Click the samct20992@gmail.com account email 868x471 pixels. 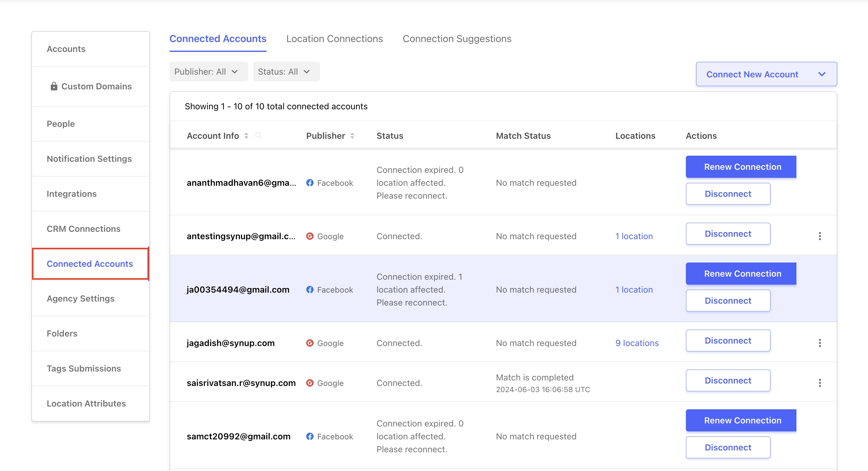tap(239, 436)
